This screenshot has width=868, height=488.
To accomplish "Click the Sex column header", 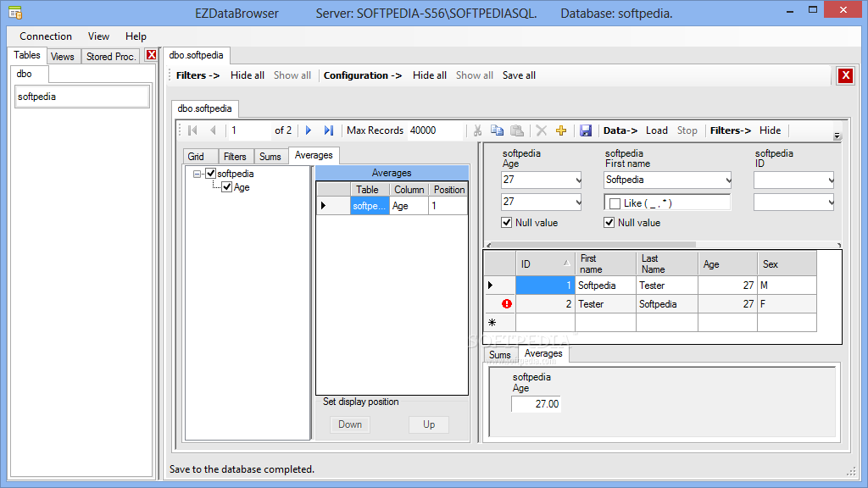I will coord(787,264).
